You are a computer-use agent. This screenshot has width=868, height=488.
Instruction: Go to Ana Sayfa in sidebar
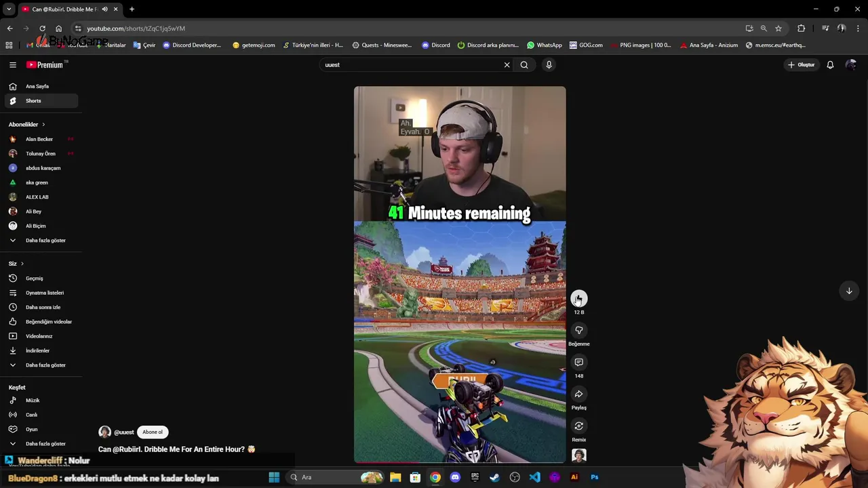tap(41, 87)
